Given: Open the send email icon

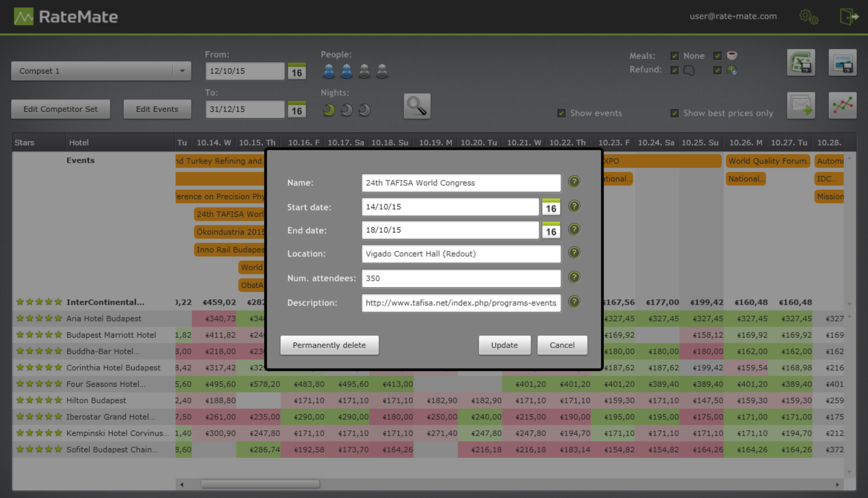Looking at the screenshot, I should tap(801, 105).
